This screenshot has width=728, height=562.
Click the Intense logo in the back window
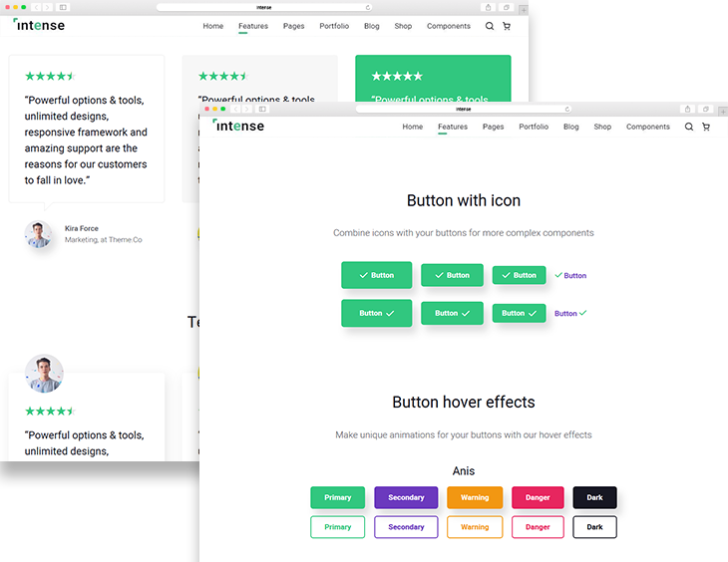pos(40,25)
